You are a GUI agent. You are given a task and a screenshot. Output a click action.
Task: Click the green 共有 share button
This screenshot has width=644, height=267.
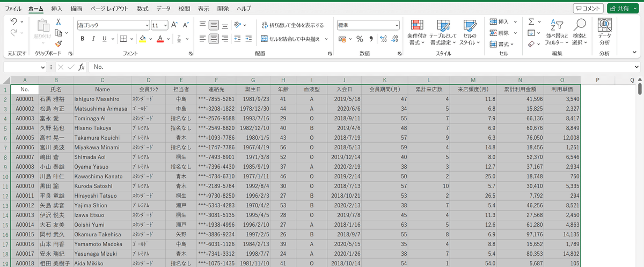624,8
